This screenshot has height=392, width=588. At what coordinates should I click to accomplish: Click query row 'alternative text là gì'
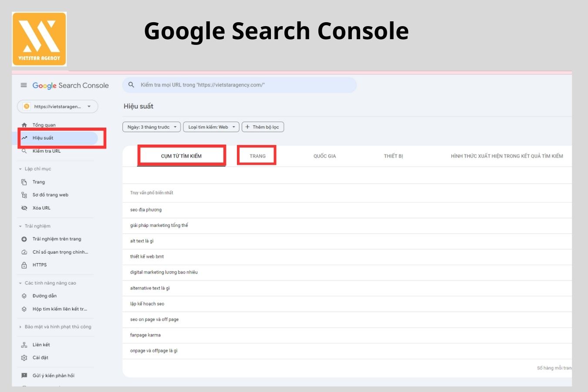click(347, 288)
